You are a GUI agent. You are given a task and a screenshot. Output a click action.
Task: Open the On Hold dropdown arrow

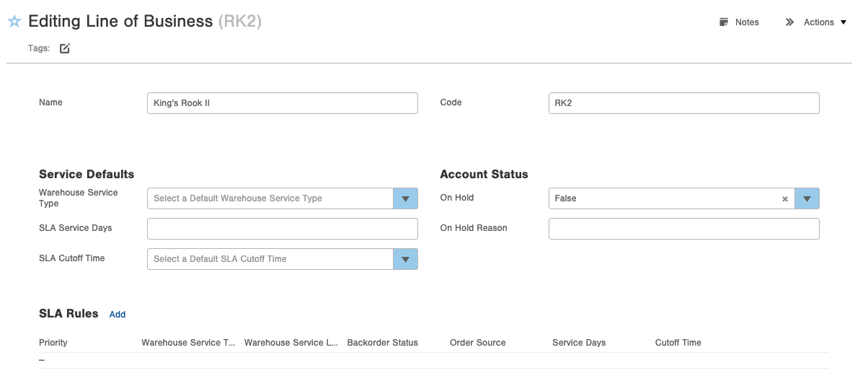pos(807,198)
